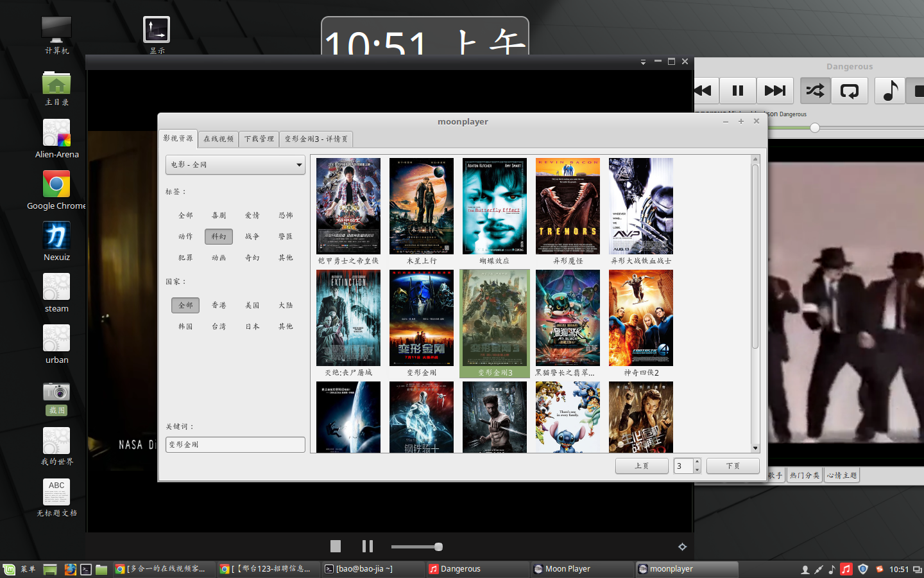Viewport: 924px width, 578px height.
Task: Select the 动画 tag filter
Action: click(219, 258)
